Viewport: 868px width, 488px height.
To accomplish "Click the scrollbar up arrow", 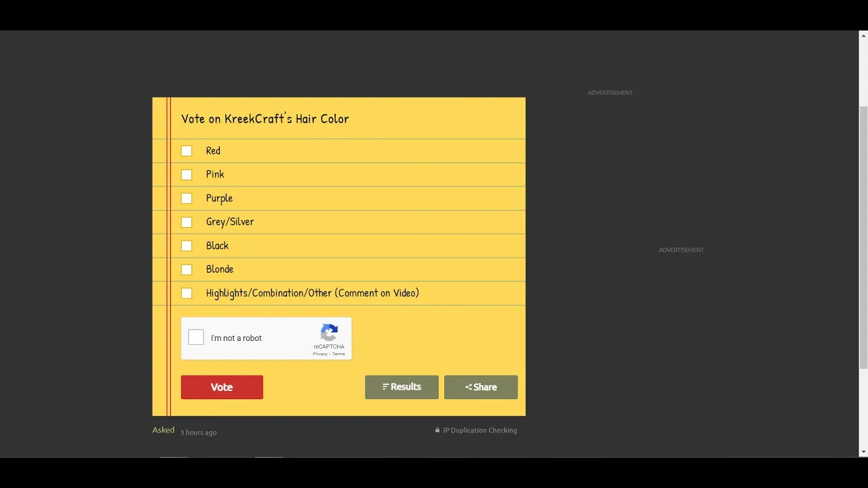I will click(863, 35).
